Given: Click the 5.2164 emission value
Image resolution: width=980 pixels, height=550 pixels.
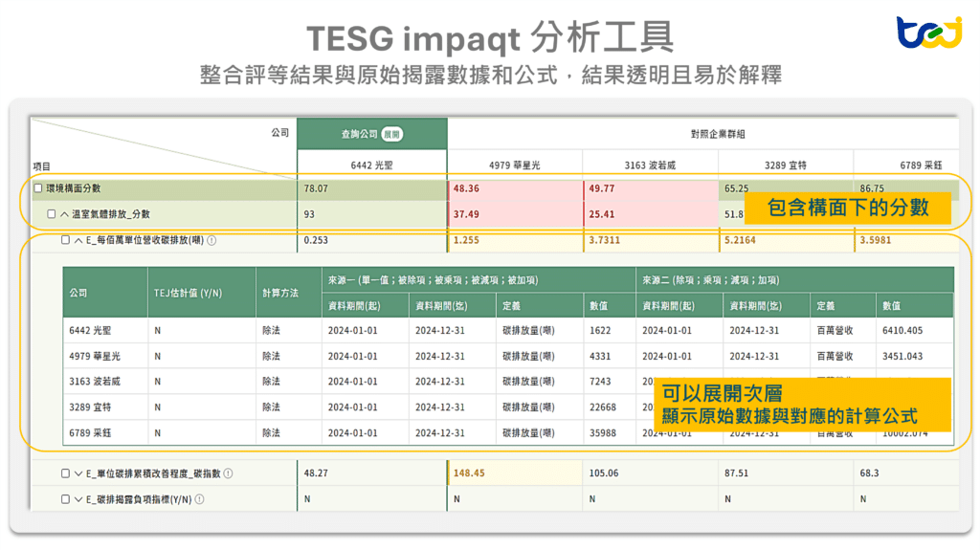Looking at the screenshot, I should (740, 240).
